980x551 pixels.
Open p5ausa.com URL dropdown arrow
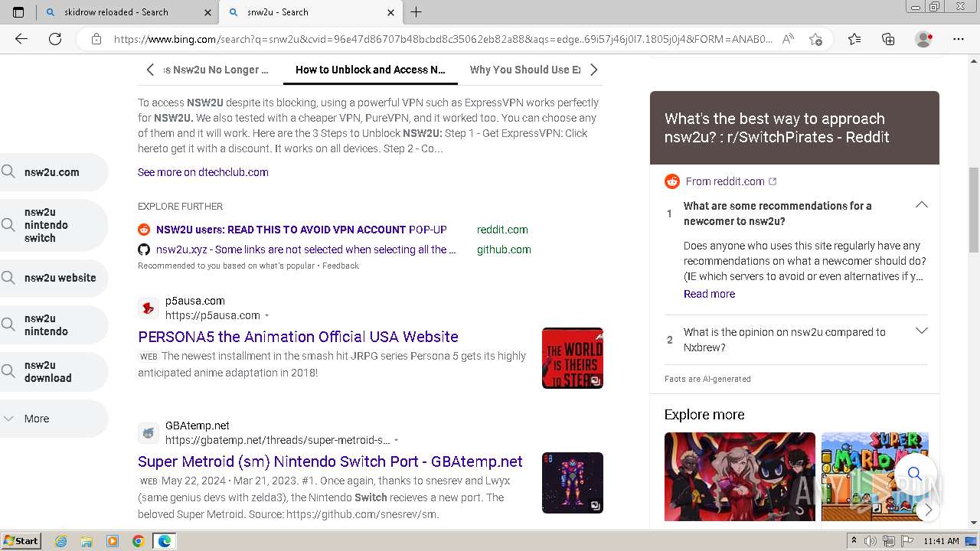pos(266,315)
